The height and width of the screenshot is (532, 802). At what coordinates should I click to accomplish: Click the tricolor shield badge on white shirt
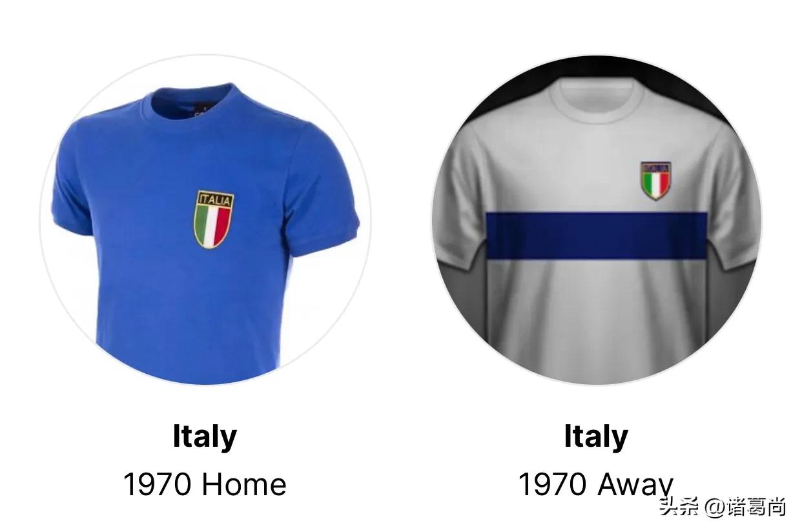(655, 180)
